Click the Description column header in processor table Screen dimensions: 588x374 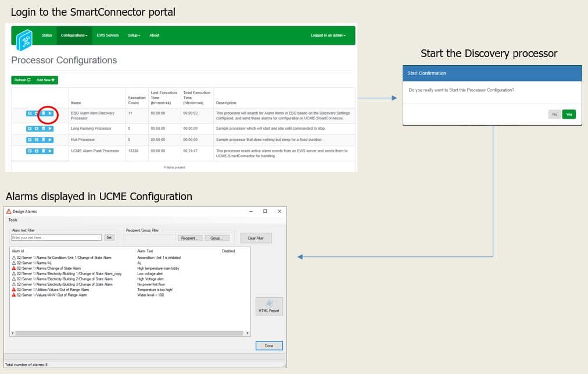coord(226,103)
